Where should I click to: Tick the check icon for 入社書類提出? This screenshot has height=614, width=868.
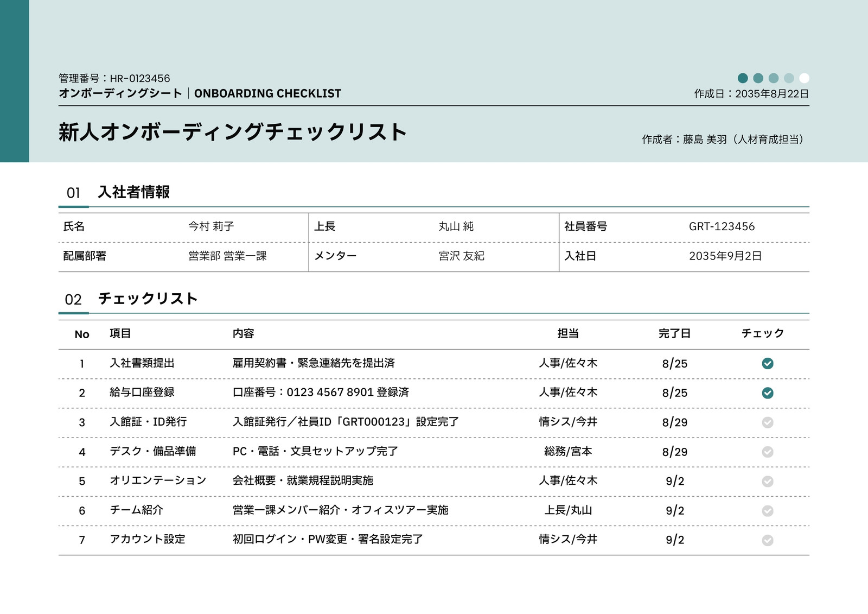[767, 363]
